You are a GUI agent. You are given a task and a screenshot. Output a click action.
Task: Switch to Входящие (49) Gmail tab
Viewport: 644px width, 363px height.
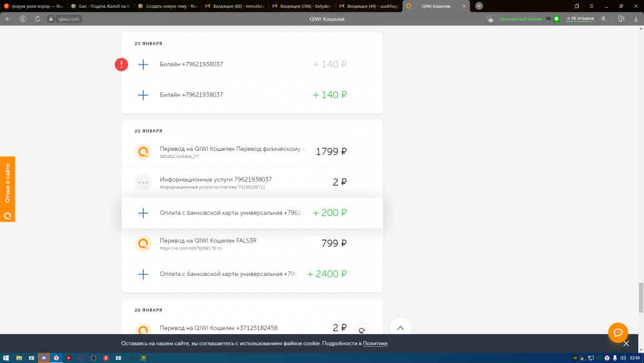[x=369, y=6]
